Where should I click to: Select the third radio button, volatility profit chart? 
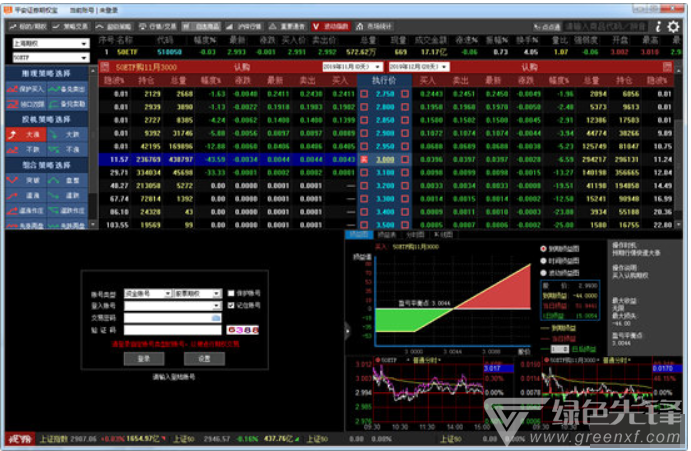[x=543, y=272]
